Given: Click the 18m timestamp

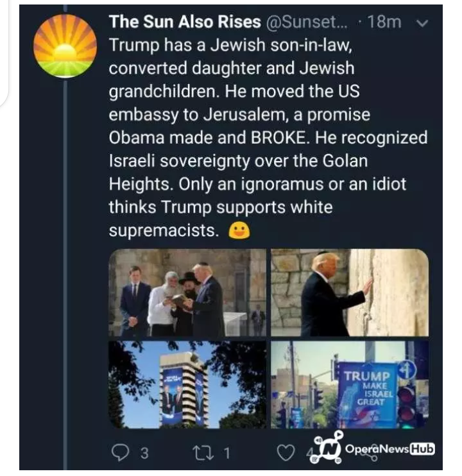Looking at the screenshot, I should click(x=386, y=22).
